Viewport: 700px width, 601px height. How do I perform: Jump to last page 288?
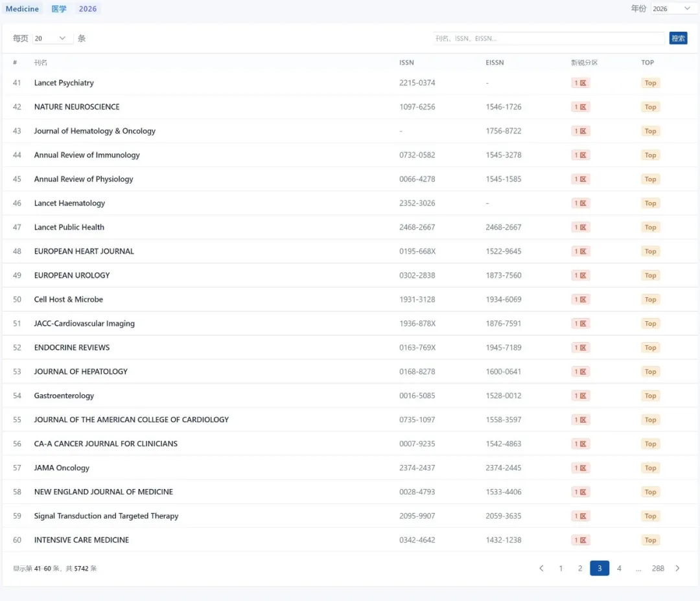tap(658, 569)
